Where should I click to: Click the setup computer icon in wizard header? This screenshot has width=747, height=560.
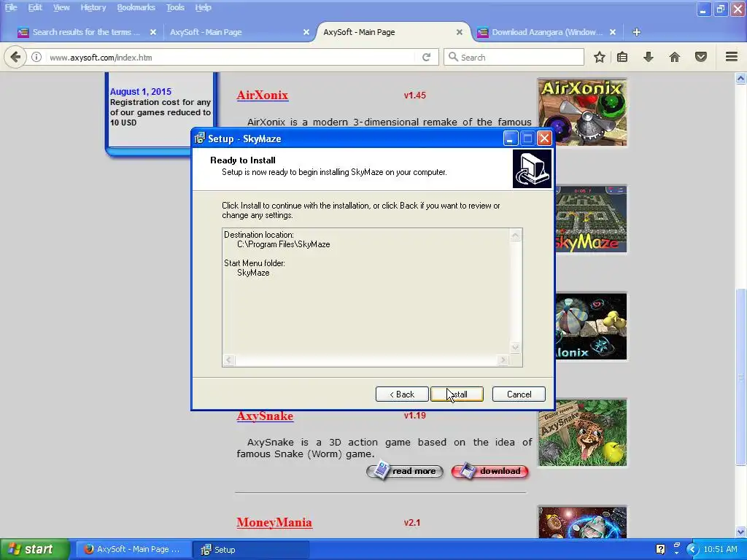pyautogui.click(x=532, y=169)
